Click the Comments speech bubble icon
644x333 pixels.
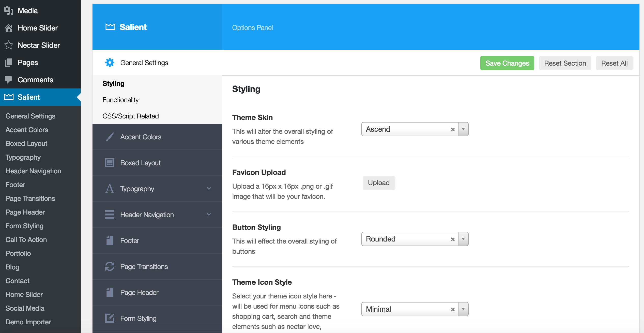point(8,80)
